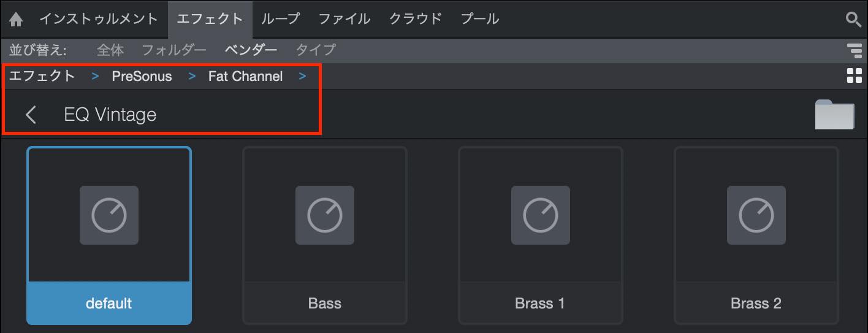Toggle the grid thumbnail view icon

click(x=854, y=77)
